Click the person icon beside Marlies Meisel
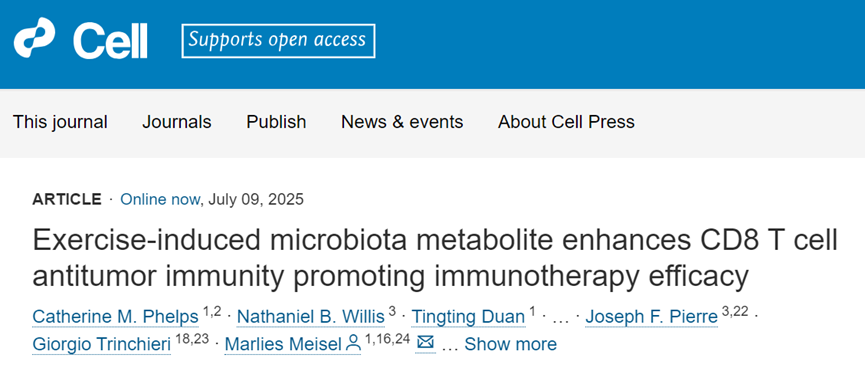Viewport: 865px width, 371px height. [x=353, y=345]
